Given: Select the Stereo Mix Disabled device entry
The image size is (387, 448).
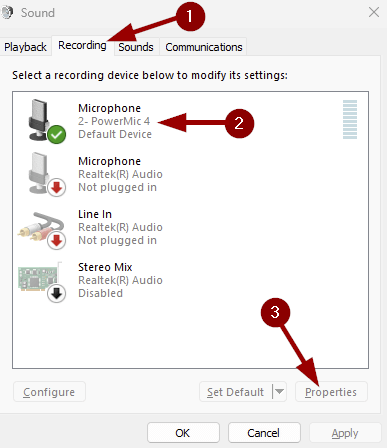Looking at the screenshot, I should click(x=190, y=281).
